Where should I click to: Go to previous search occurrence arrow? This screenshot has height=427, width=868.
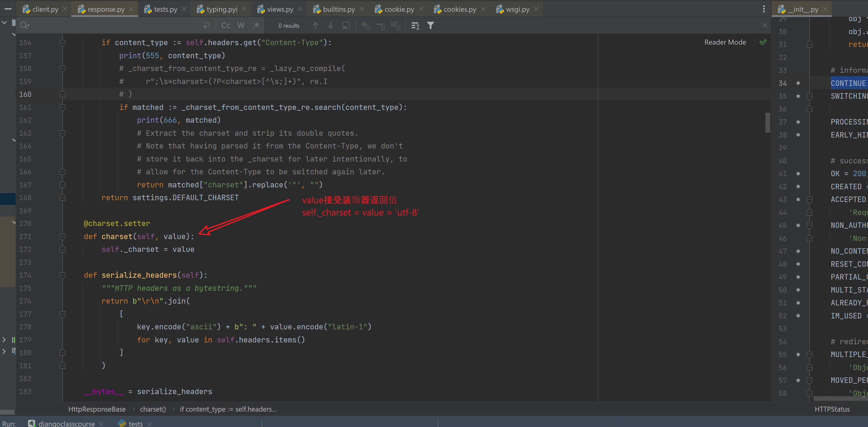315,26
